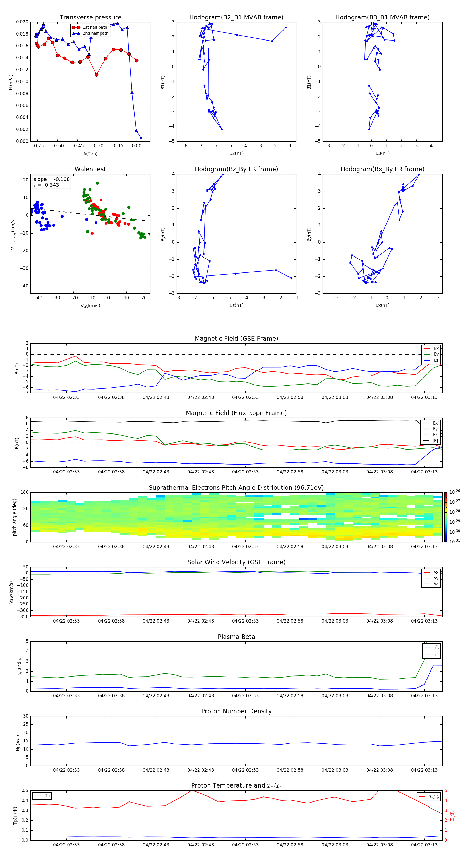Click the 'Hodogram(Bx_By FR frame)' title
Viewport: 473px width, 868px height.
pyautogui.click(x=382, y=169)
